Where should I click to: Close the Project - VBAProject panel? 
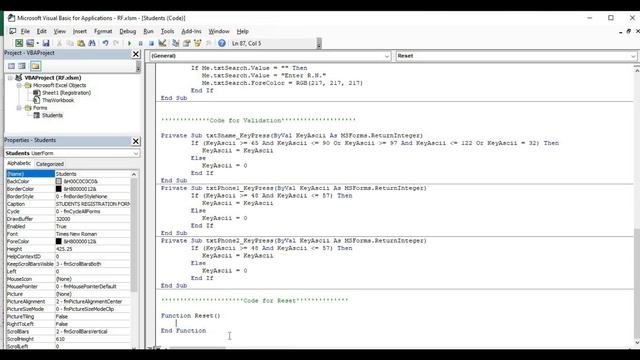pos(136,54)
